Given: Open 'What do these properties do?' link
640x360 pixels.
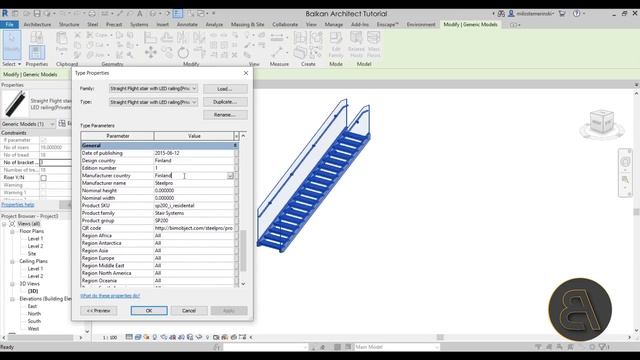Looking at the screenshot, I should pos(110,296).
